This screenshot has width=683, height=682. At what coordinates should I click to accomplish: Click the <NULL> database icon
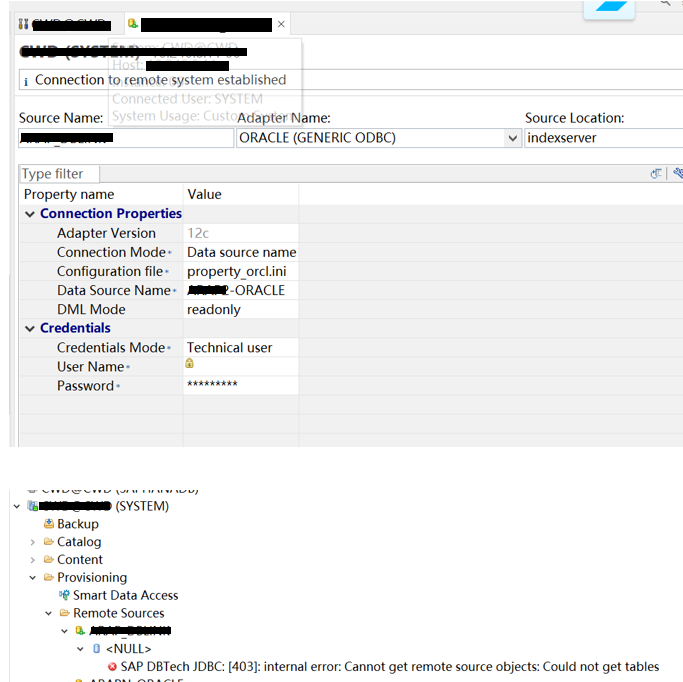coord(96,649)
